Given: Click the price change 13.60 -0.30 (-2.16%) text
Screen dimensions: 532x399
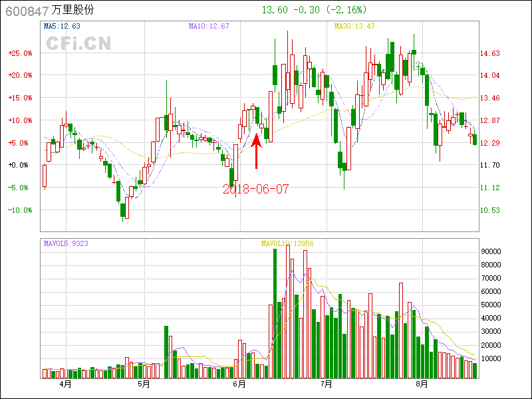Looking at the screenshot, I should [314, 10].
